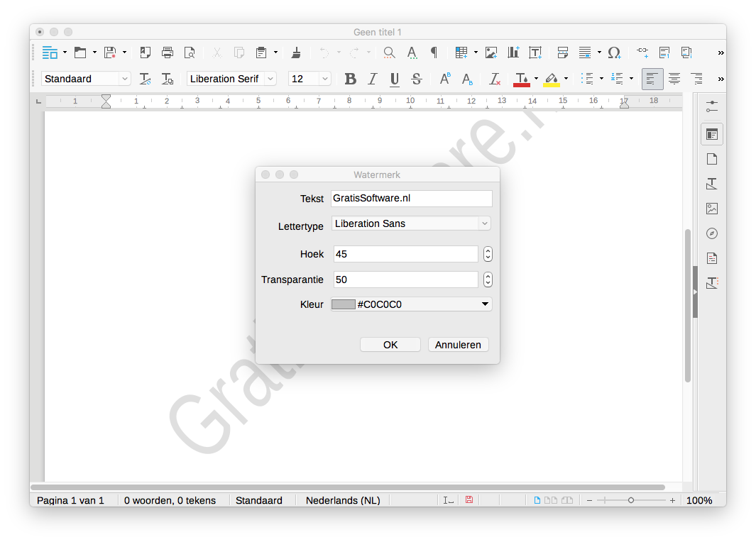Expand the Kleur color dropdown
Screen dimensions: 756x542
point(486,304)
